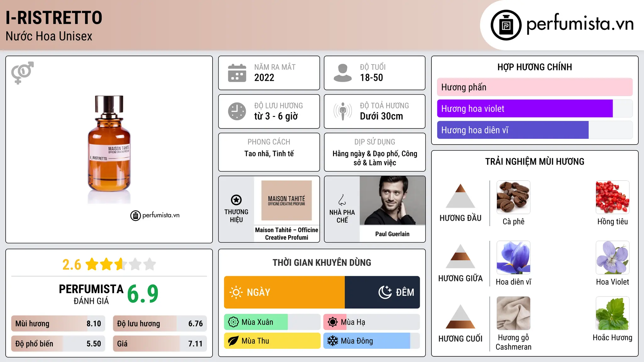644x362 pixels.
Task: Click the Mùi hương 8.10 rating bar
Action: (x=58, y=324)
